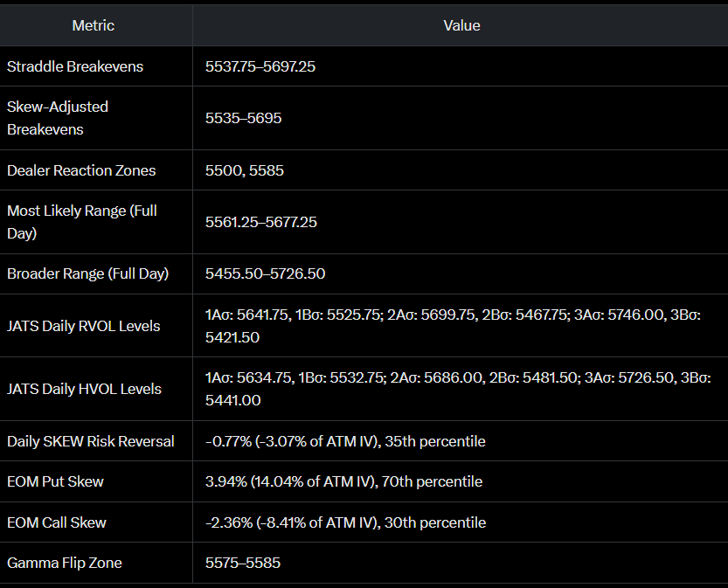The image size is (728, 588).
Task: Select Broader Range (Full Day) label
Action: 87,273
